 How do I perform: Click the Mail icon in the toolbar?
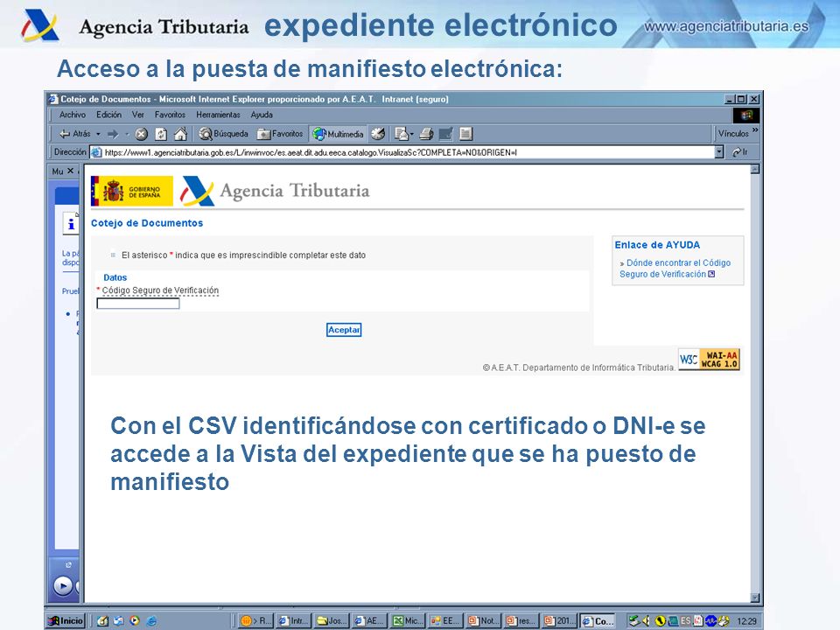click(401, 134)
